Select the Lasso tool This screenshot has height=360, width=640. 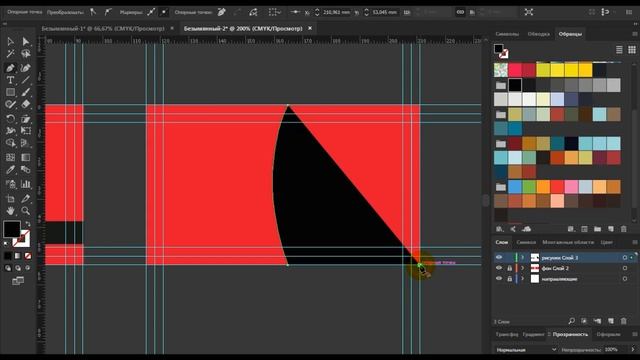pos(26,54)
